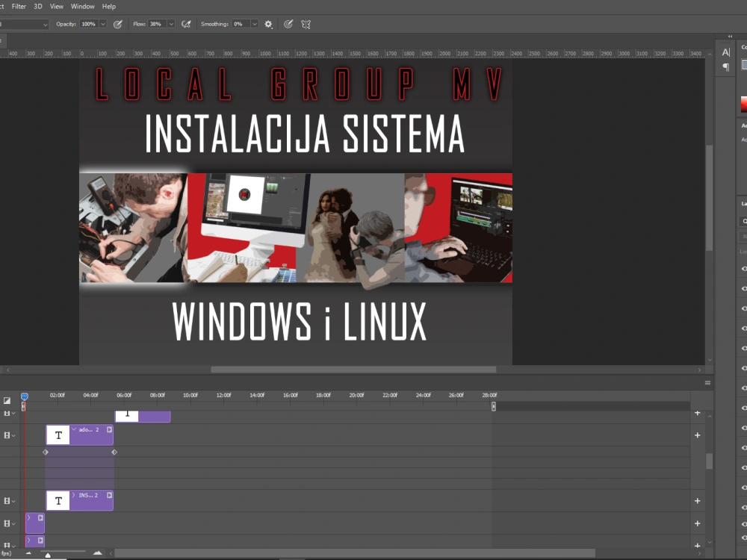The height and width of the screenshot is (560, 747).
Task: Open the blend mode dropdown beside Opacity
Action: [x=24, y=24]
